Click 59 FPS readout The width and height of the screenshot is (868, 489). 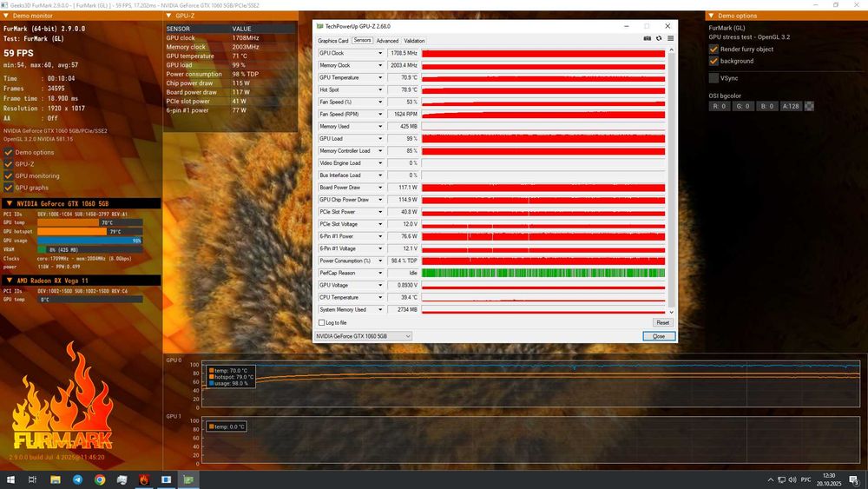point(19,53)
